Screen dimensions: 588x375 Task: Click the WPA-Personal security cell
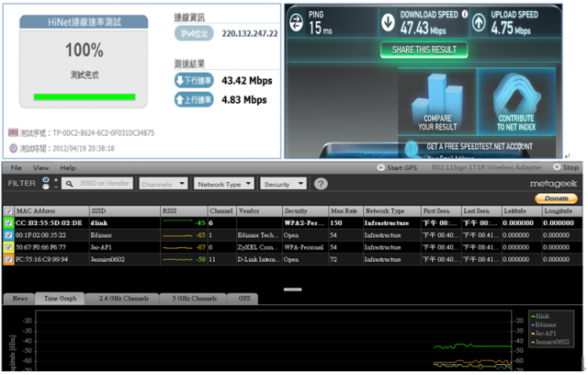(304, 247)
